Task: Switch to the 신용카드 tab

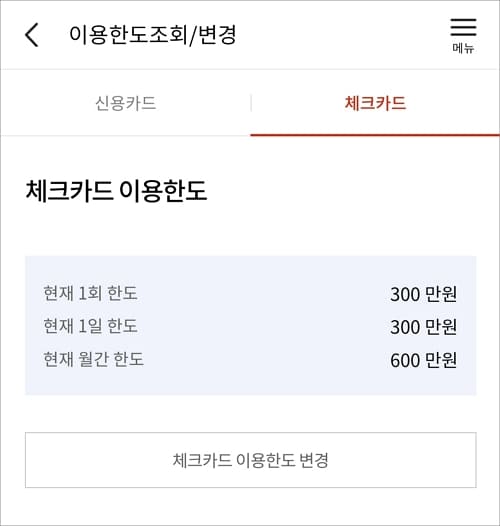Action: (126, 103)
